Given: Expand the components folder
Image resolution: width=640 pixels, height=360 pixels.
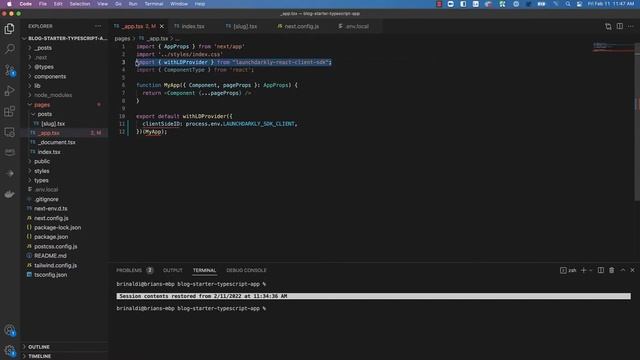Looking at the screenshot, I should click(50, 76).
